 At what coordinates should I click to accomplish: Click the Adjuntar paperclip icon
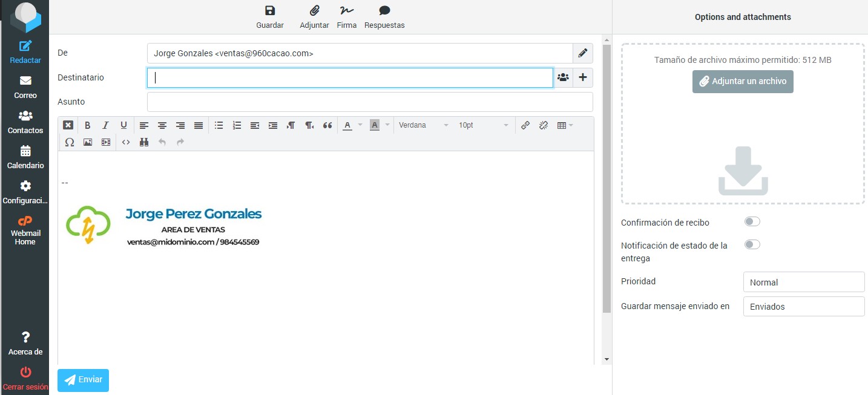click(x=314, y=10)
